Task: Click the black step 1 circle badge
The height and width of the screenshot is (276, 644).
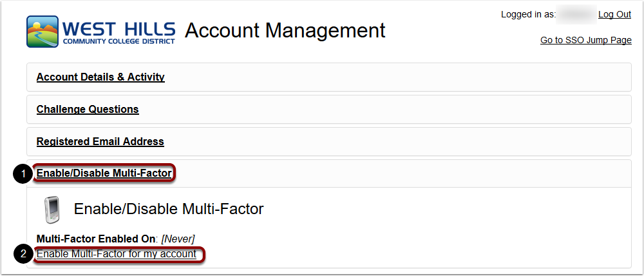Action: (24, 174)
